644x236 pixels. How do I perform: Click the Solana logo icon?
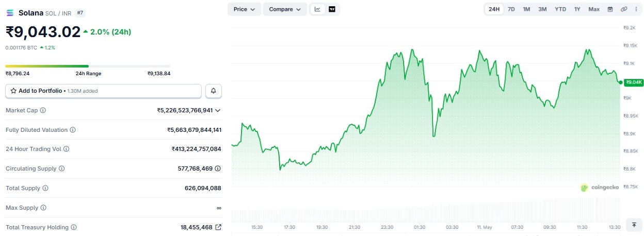tap(10, 13)
